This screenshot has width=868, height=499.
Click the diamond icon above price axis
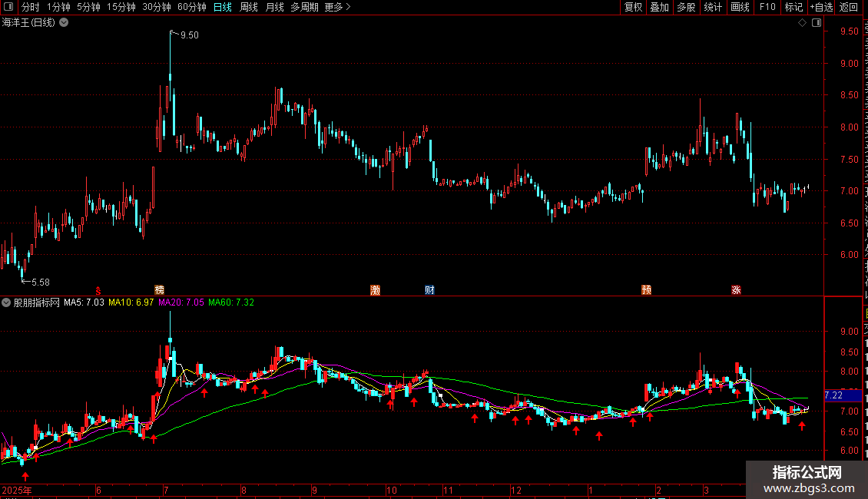[x=802, y=23]
